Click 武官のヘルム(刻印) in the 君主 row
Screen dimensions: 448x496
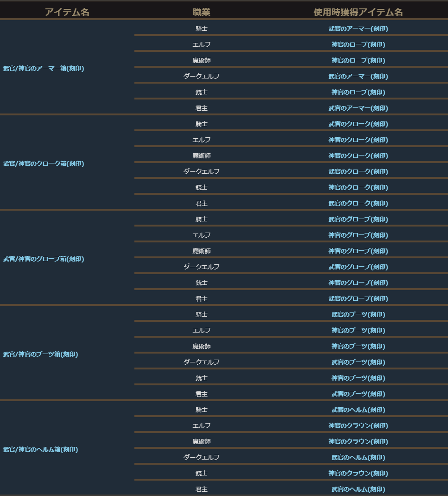tap(358, 489)
